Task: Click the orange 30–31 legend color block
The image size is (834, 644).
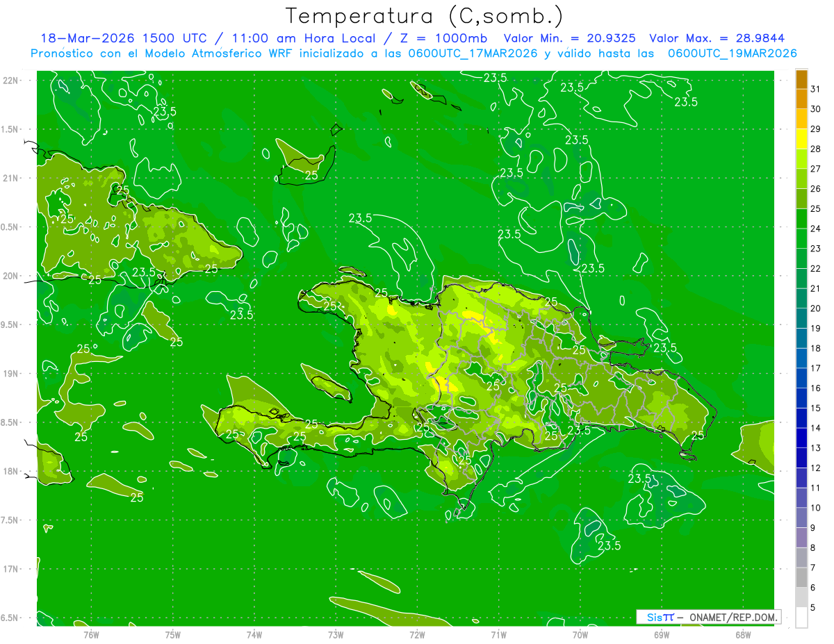Action: [801, 99]
